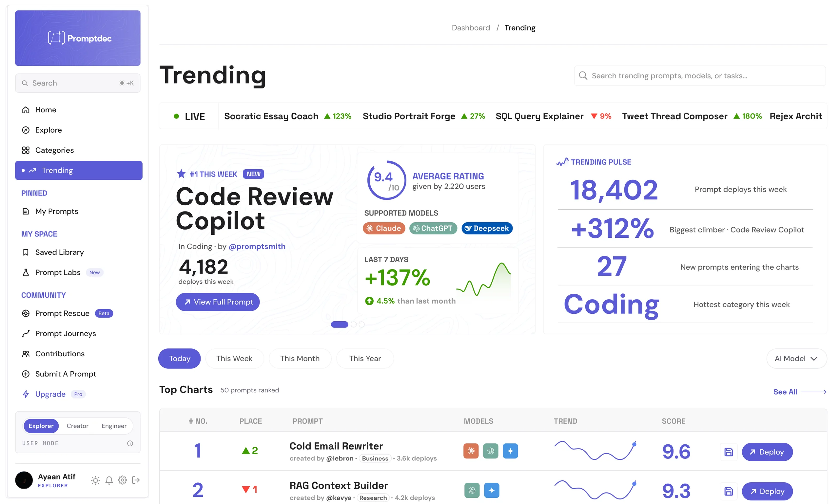Open settings gear icon
The image size is (839, 504).
122,480
